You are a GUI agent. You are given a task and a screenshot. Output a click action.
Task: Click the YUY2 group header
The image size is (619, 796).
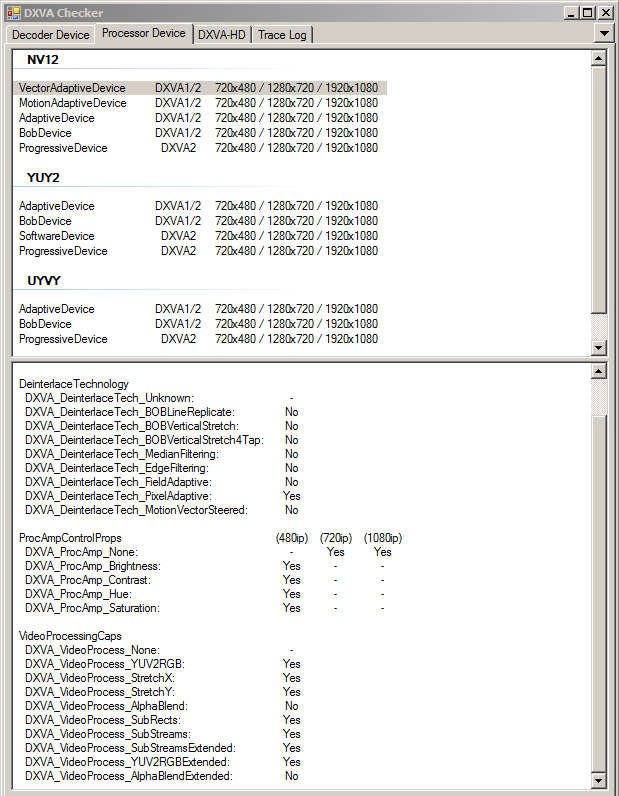click(43, 178)
